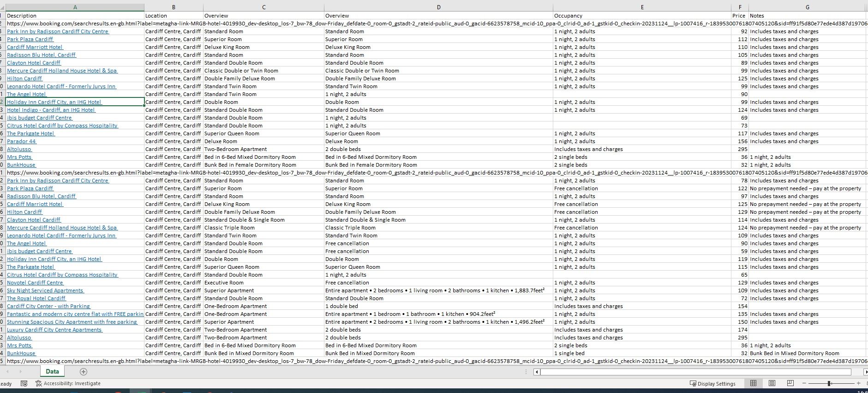The height and width of the screenshot is (393, 868).
Task: Select the Description header cell
Action: pyautogui.click(x=75, y=16)
